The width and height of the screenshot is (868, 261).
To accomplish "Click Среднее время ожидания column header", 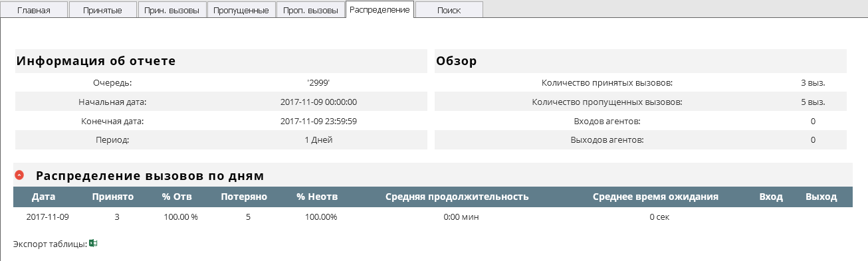I will click(655, 197).
